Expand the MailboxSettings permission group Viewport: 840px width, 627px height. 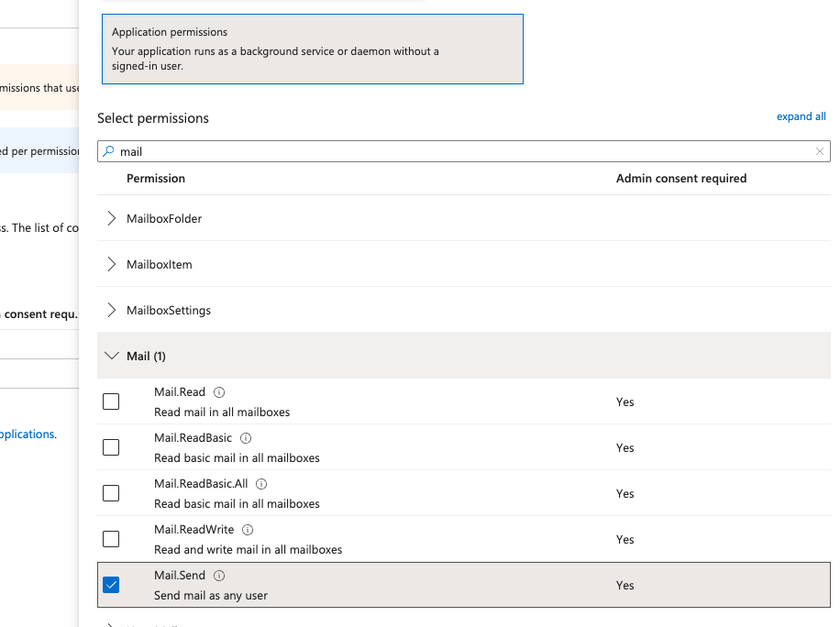tap(110, 310)
